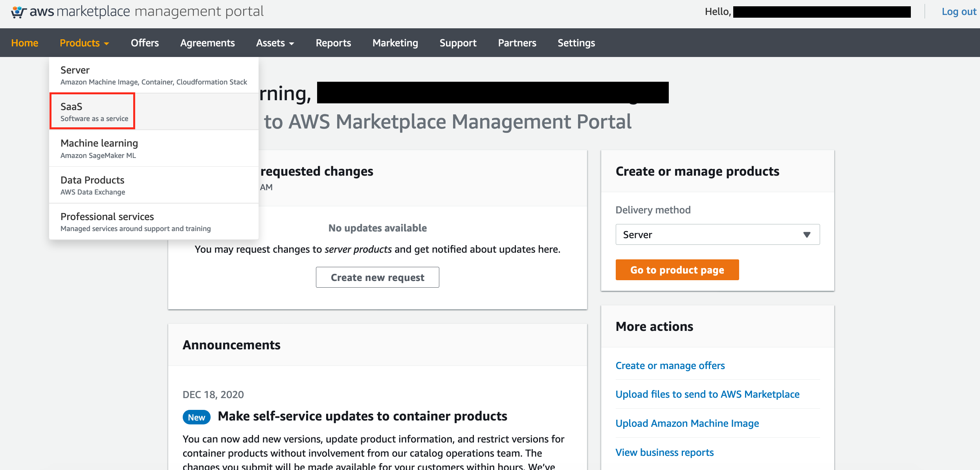Open the Assets dropdown menu
980x470 pixels.
pyautogui.click(x=275, y=43)
